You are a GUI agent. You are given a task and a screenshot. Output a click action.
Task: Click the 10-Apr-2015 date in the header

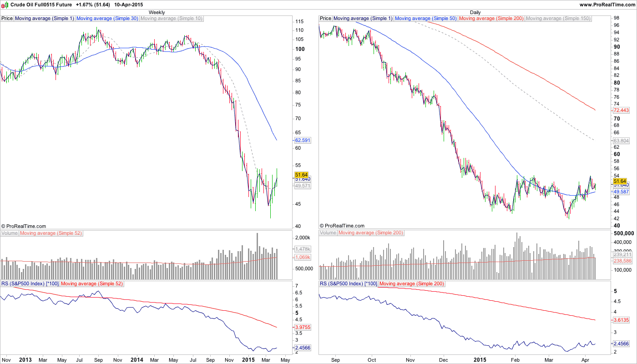click(x=128, y=5)
